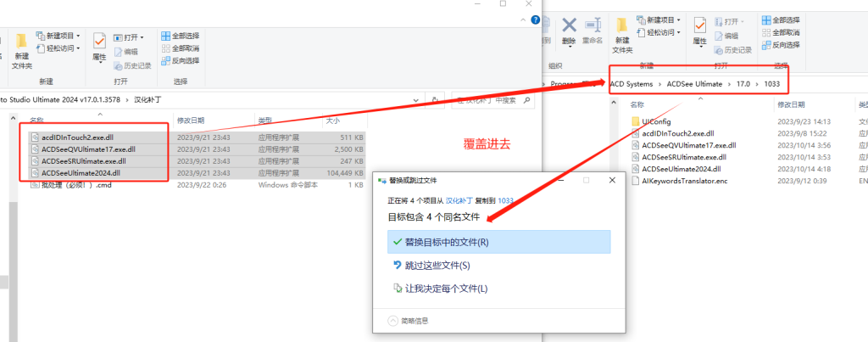Open 新建项目 dropdown in left window ribbon
The image size is (868, 342).
(58, 36)
